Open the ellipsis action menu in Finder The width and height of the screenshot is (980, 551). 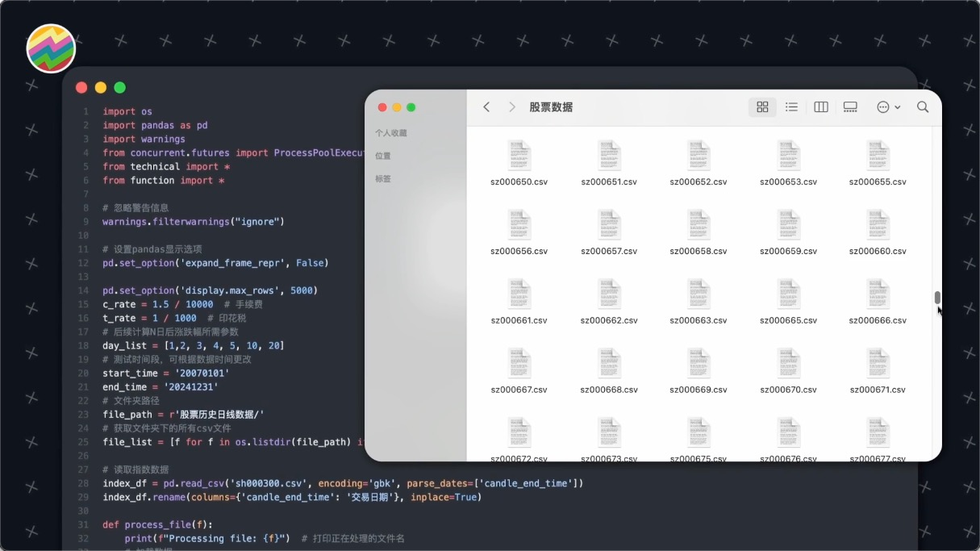[x=887, y=107]
